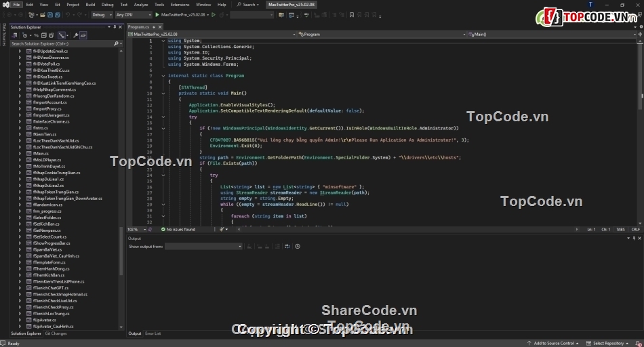Viewport: 644px width, 347px height.
Task: Click the Open File folder icon
Action: pos(42,15)
